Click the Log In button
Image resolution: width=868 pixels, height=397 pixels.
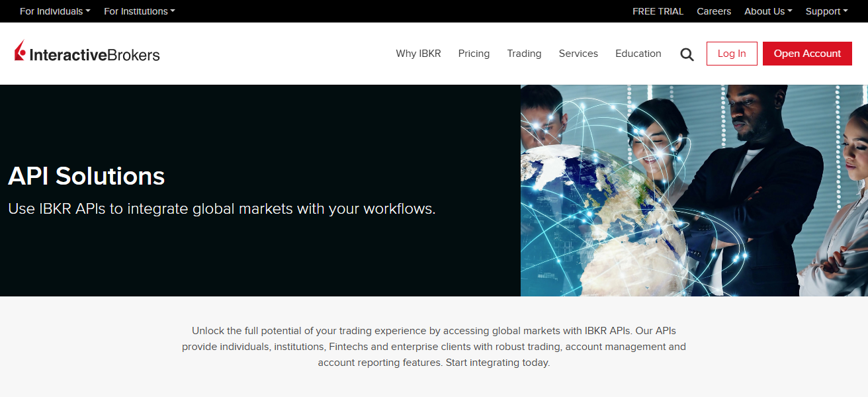732,54
